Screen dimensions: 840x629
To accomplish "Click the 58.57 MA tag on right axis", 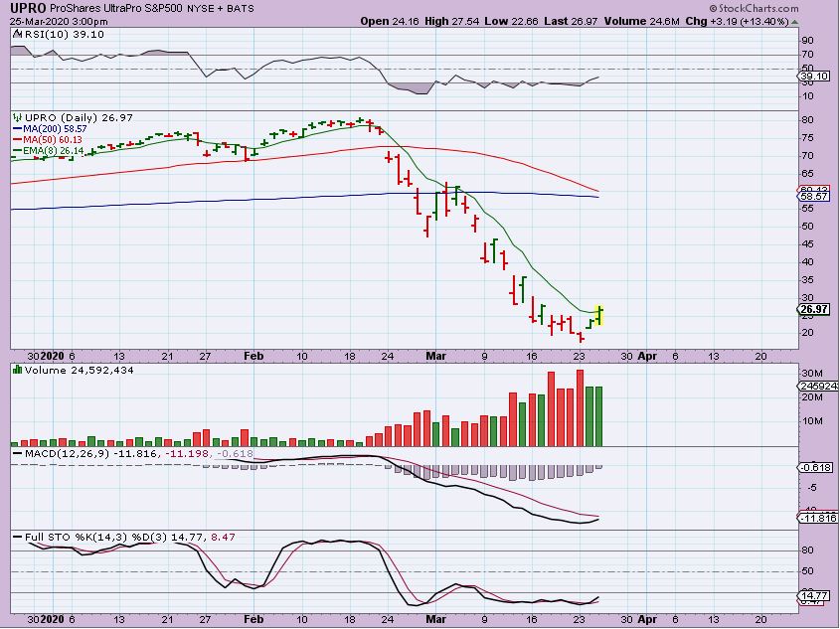I will click(814, 197).
